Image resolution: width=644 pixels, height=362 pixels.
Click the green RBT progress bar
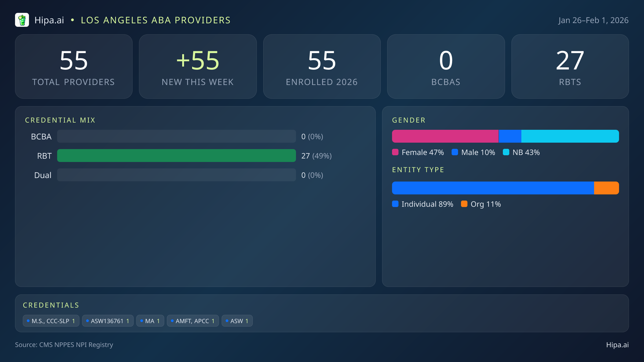tap(177, 156)
